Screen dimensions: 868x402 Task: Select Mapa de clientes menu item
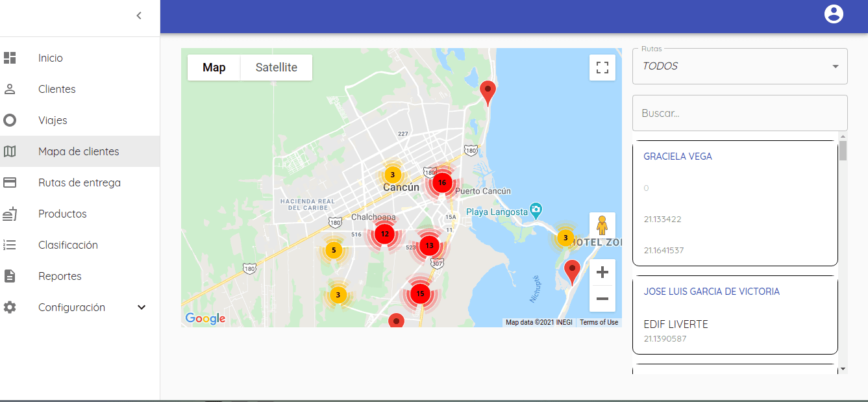[x=79, y=151]
